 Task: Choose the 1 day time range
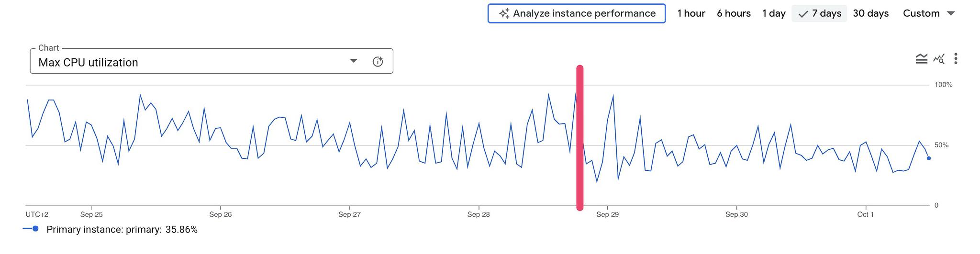point(774,13)
